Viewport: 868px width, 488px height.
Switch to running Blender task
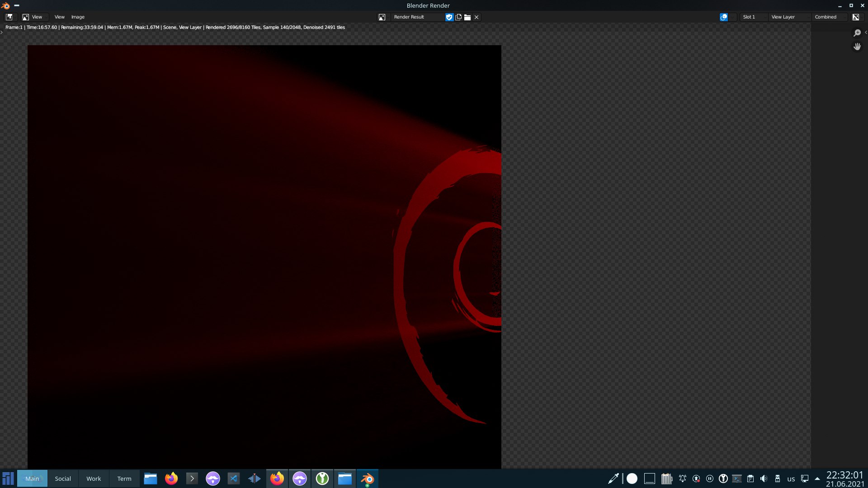pos(368,479)
